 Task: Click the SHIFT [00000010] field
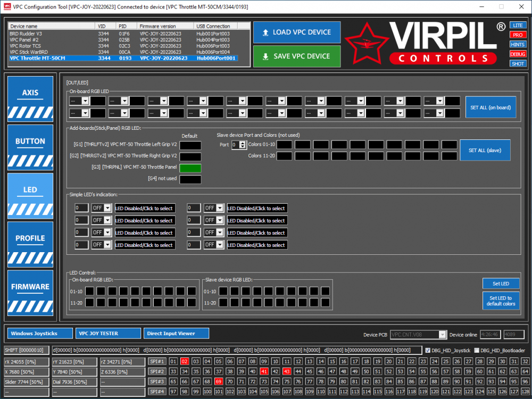point(27,350)
